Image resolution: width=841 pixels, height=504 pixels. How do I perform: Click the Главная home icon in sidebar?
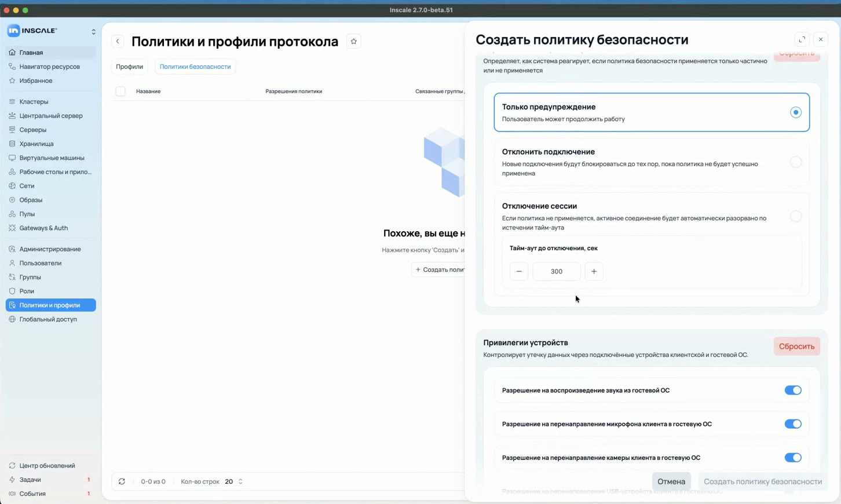(12, 52)
